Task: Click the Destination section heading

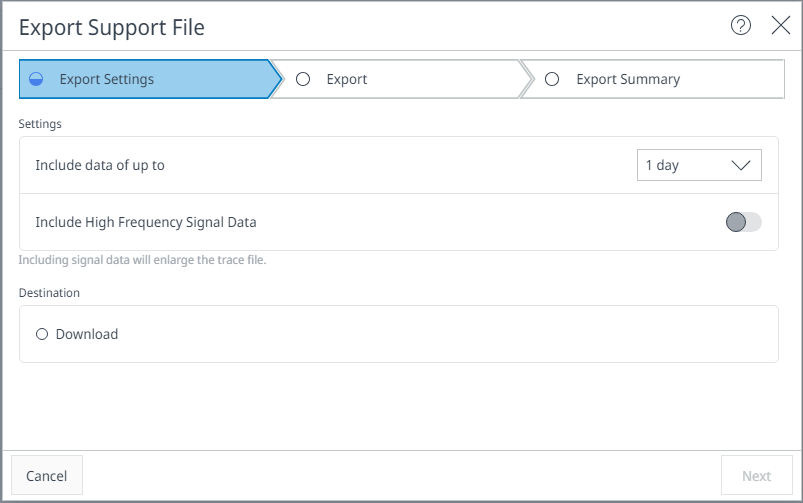Action: click(x=49, y=293)
